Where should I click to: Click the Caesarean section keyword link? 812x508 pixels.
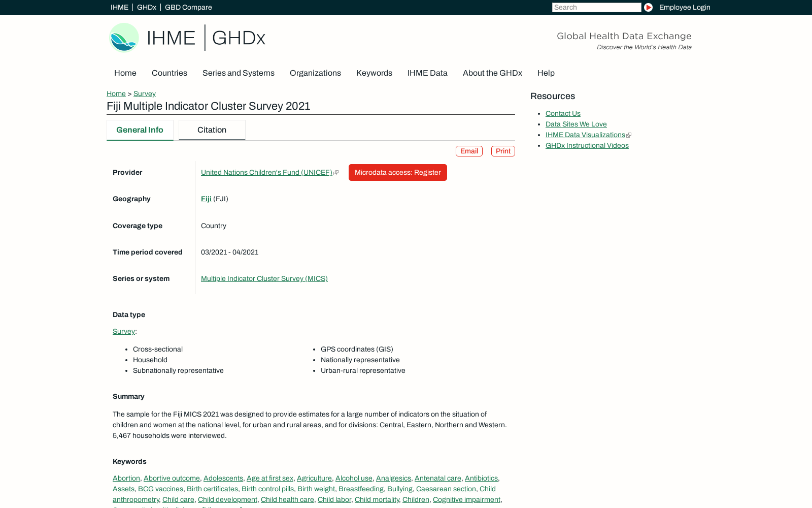[x=446, y=489]
